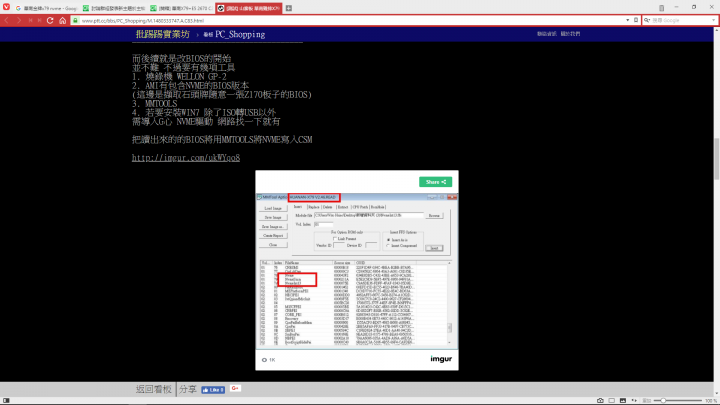Click the text line '3. MMTOOLS'
The image size is (720, 405).
click(154, 104)
